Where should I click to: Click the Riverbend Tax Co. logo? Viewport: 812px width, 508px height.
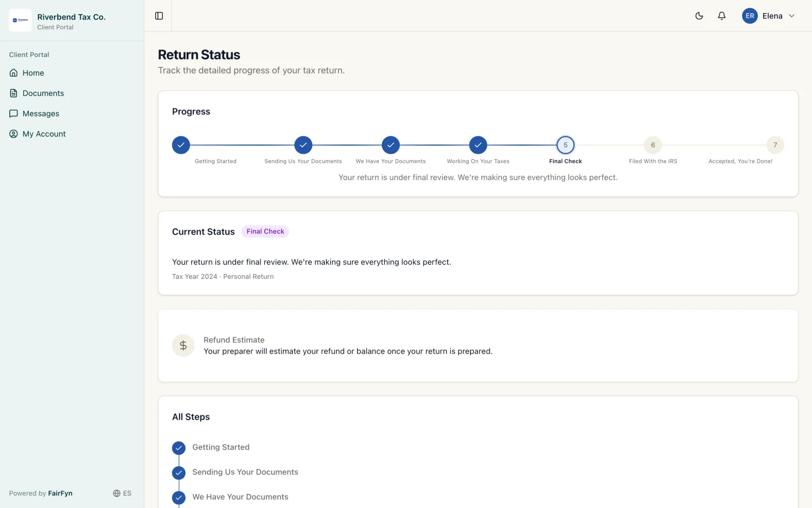tap(20, 21)
